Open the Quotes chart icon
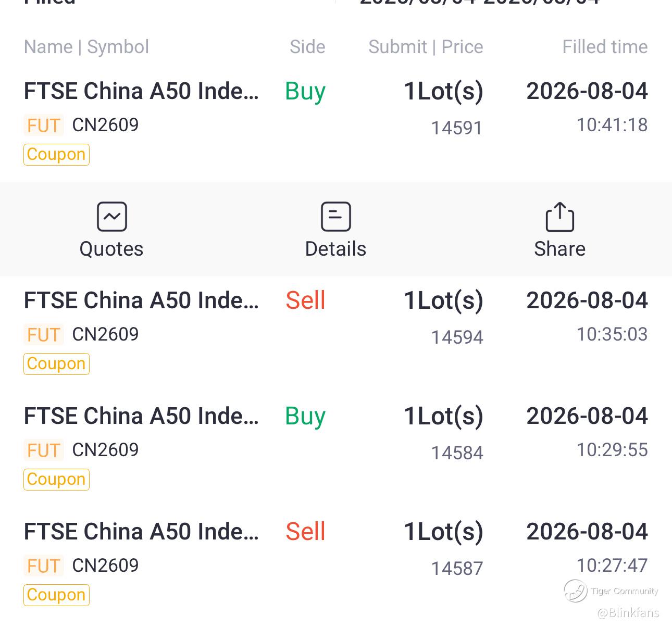This screenshot has height=628, width=672. click(111, 216)
